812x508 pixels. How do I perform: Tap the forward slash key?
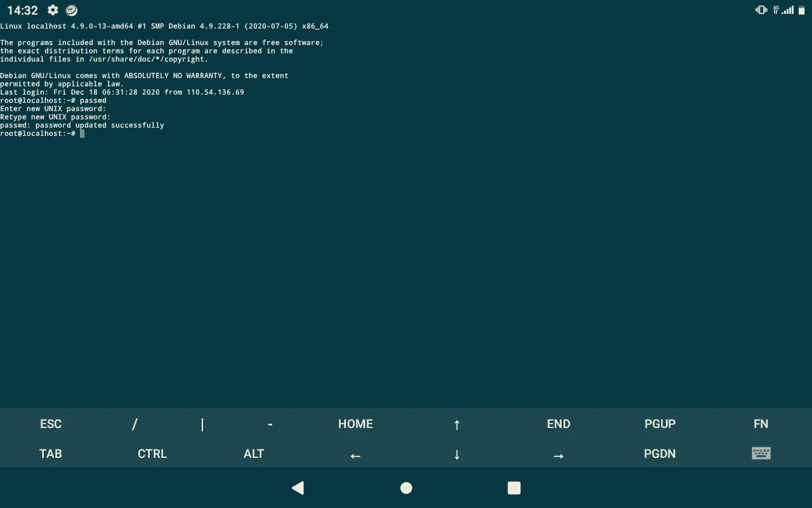coord(134,424)
